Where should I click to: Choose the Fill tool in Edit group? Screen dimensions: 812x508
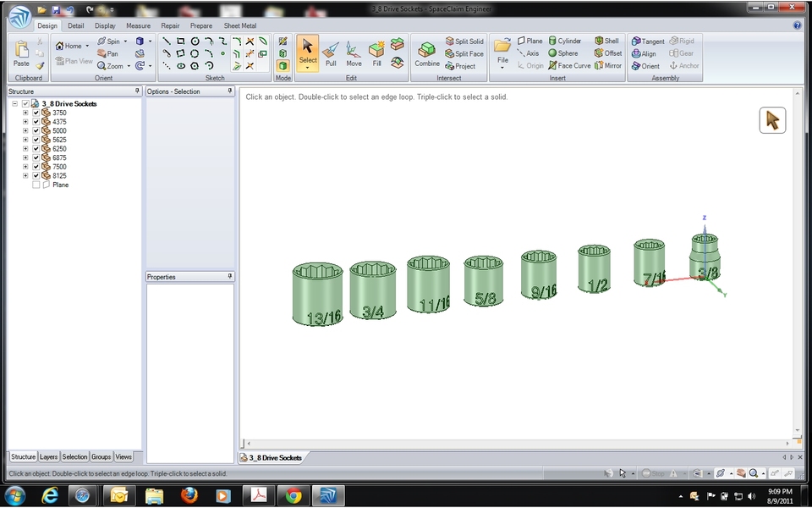click(376, 52)
